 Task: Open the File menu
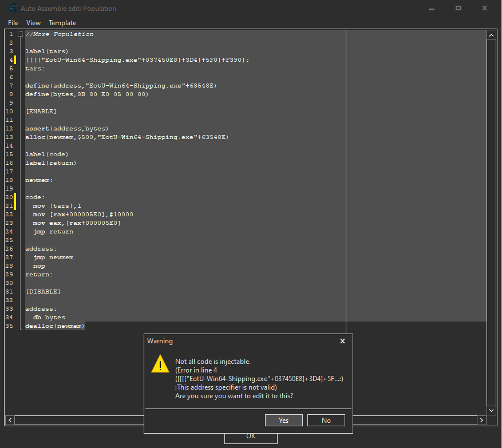(13, 23)
